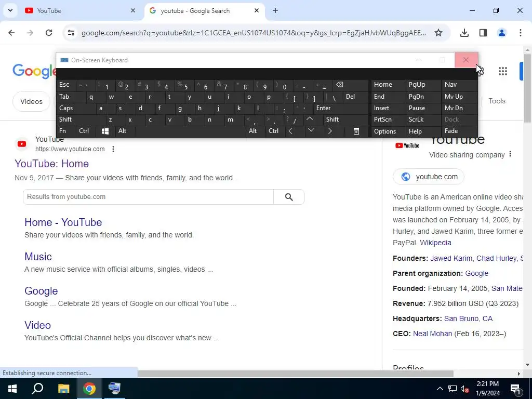Open Neal Mohan CEO link
This screenshot has width=532, height=399.
432,334
